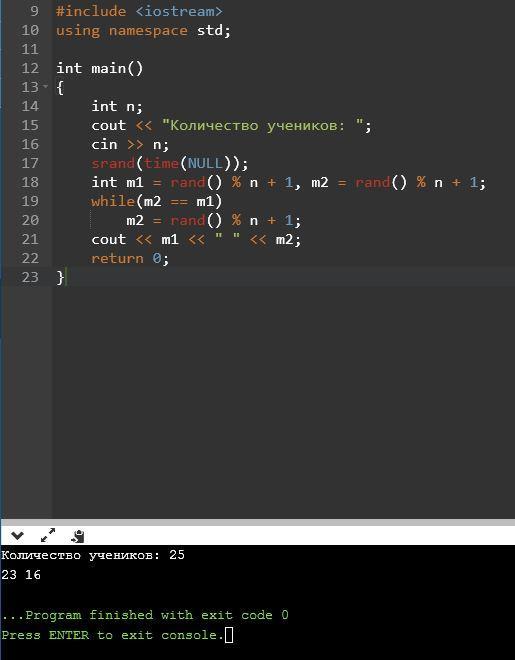Click the copy console output icon
The height and width of the screenshot is (660, 515).
78,536
